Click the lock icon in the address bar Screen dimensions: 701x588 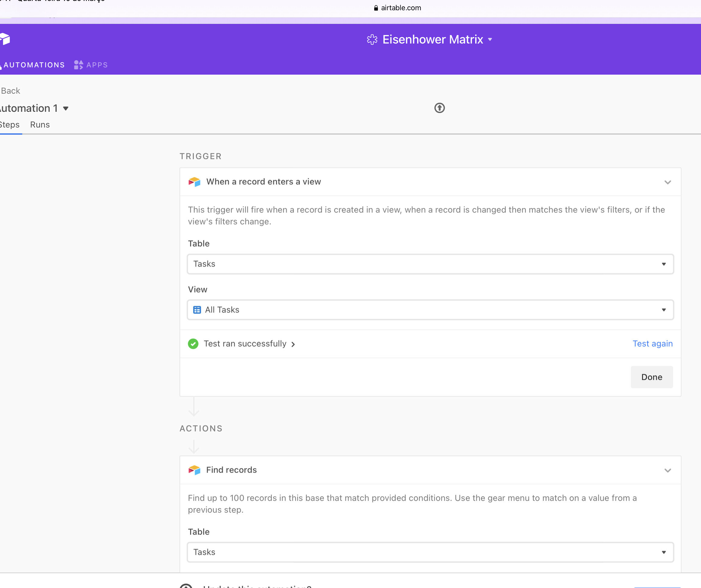[376, 8]
